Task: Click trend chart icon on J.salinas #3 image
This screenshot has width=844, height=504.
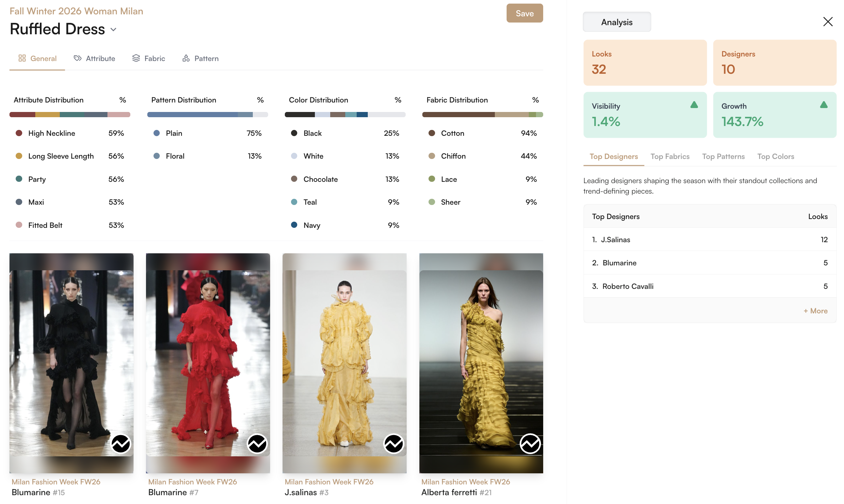Action: click(x=394, y=444)
